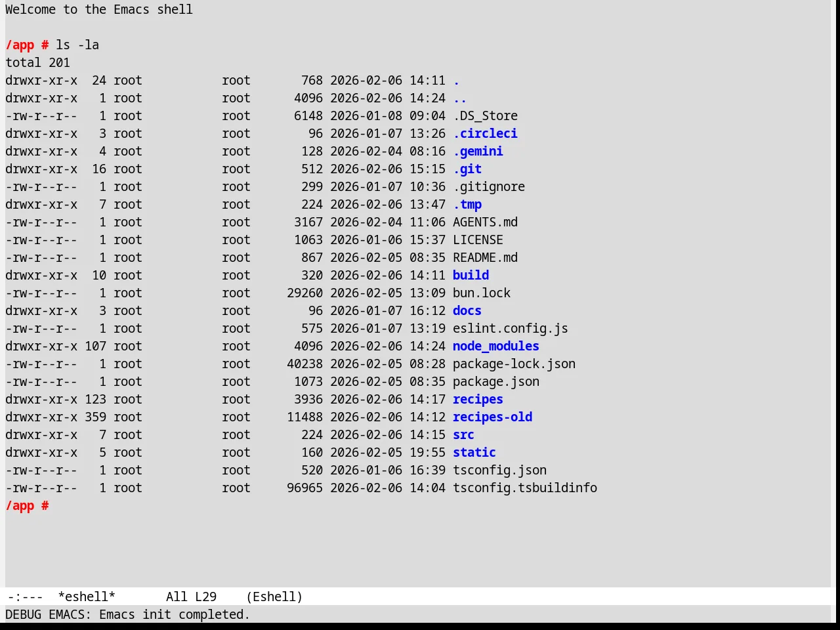Click the tsconfig.tsbuildinfo file name

(525, 488)
